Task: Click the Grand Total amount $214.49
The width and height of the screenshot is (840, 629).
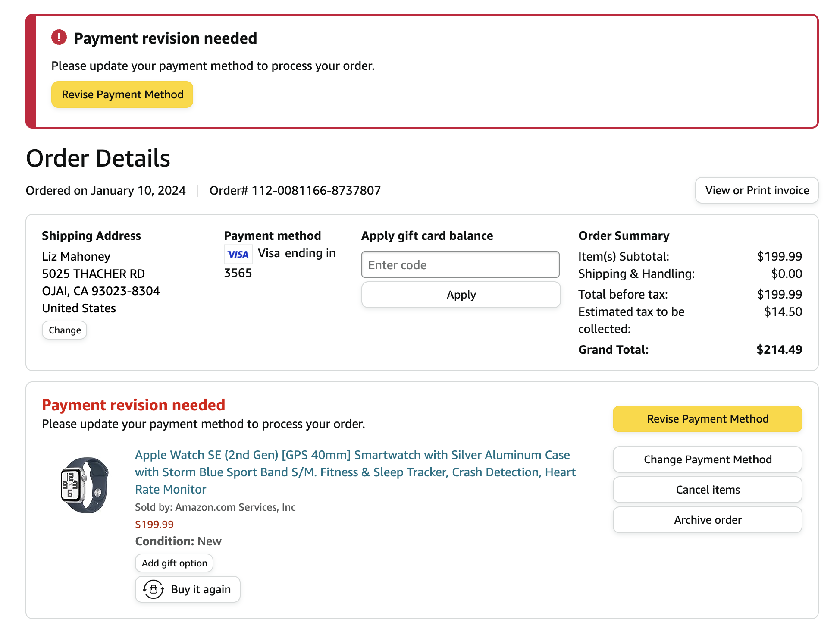Action: (779, 349)
